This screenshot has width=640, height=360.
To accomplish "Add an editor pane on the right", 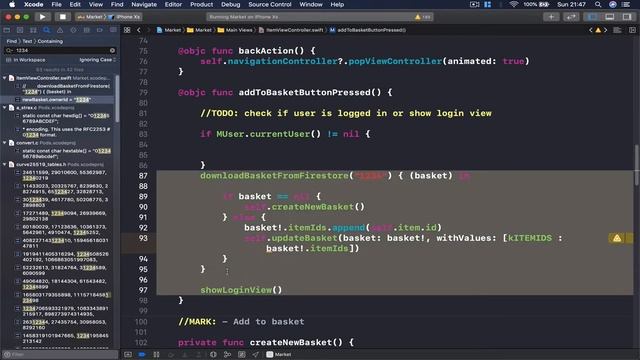I will point(632,30).
